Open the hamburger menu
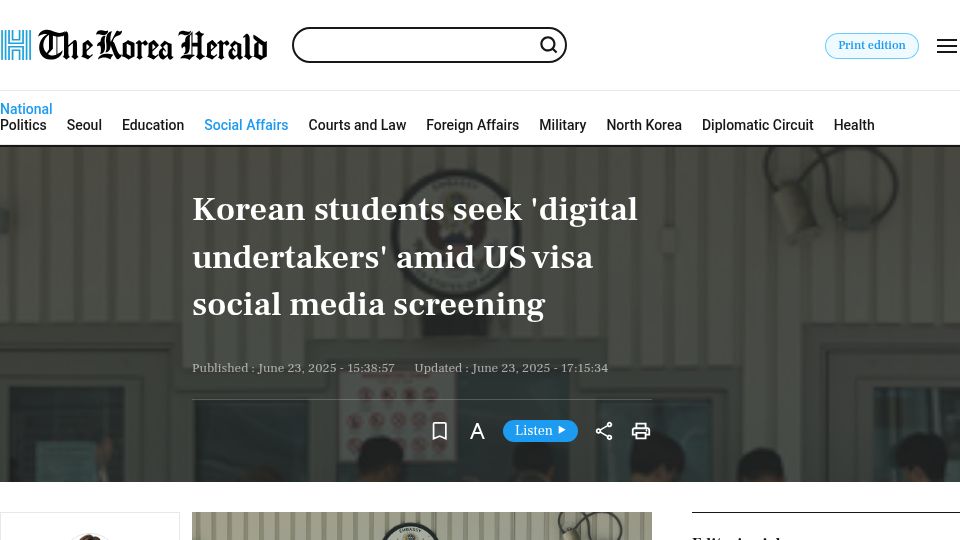960x540 pixels. (947, 46)
